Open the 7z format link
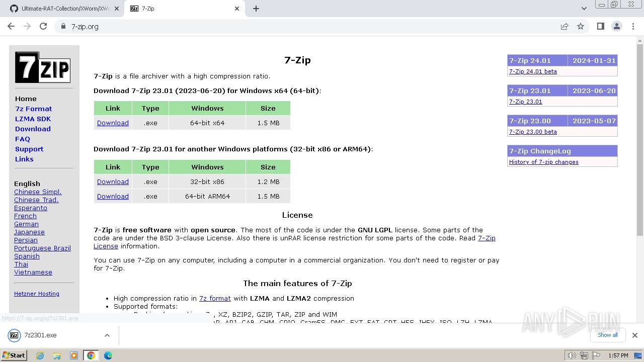Viewport: 644px width, 362px height. (x=215, y=298)
